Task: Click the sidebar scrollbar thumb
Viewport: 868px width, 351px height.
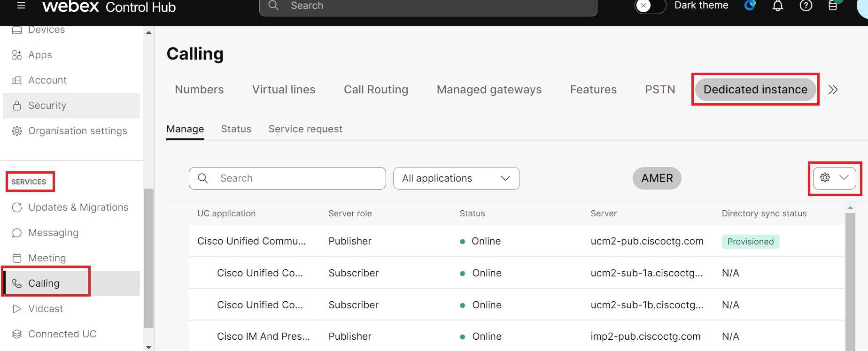Action: [148, 258]
